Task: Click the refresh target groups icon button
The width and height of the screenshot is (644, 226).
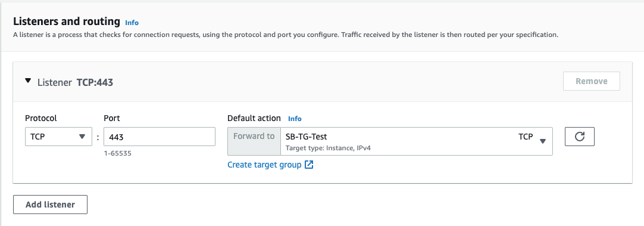Action: (x=580, y=137)
